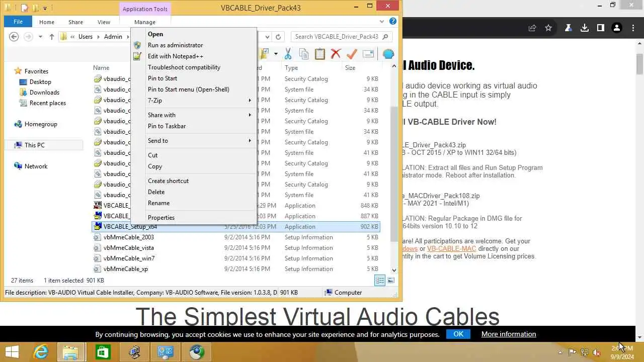Click the Action Center flag tray icon

(572, 352)
